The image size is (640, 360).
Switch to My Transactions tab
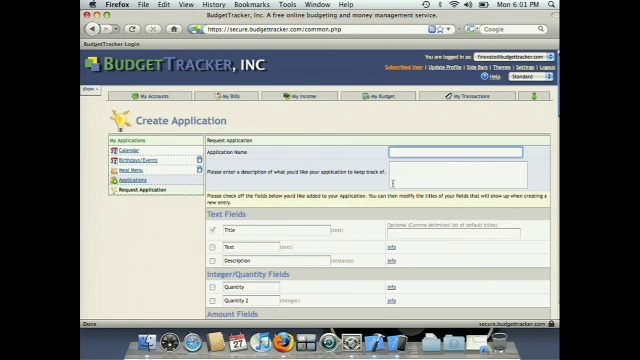coord(467,96)
